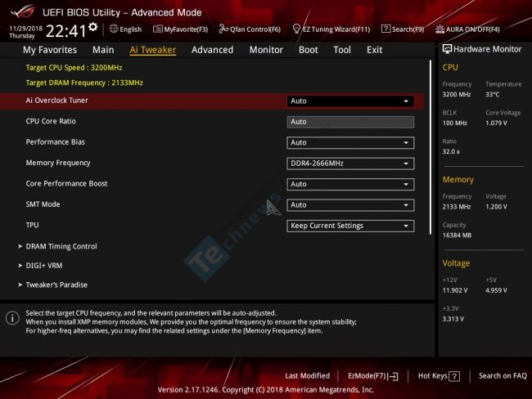This screenshot has height=399, width=532.
Task: Open Performance Bias dropdown
Action: click(350, 143)
